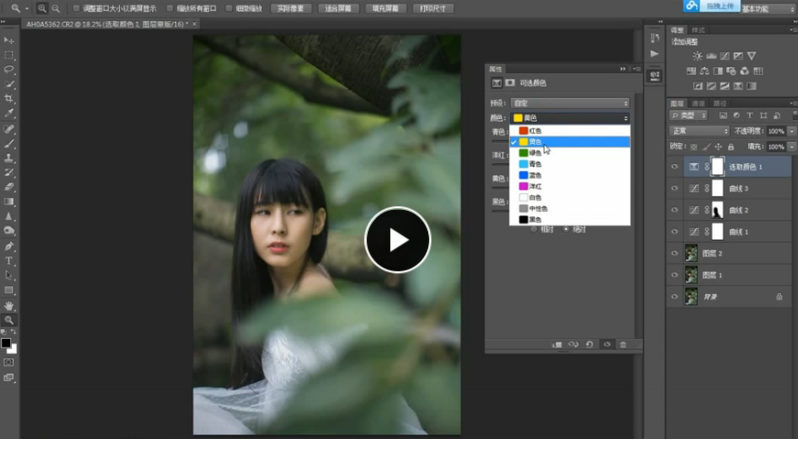Choose 青色 from the colors list
The width and height of the screenshot is (798, 462).
570,164
